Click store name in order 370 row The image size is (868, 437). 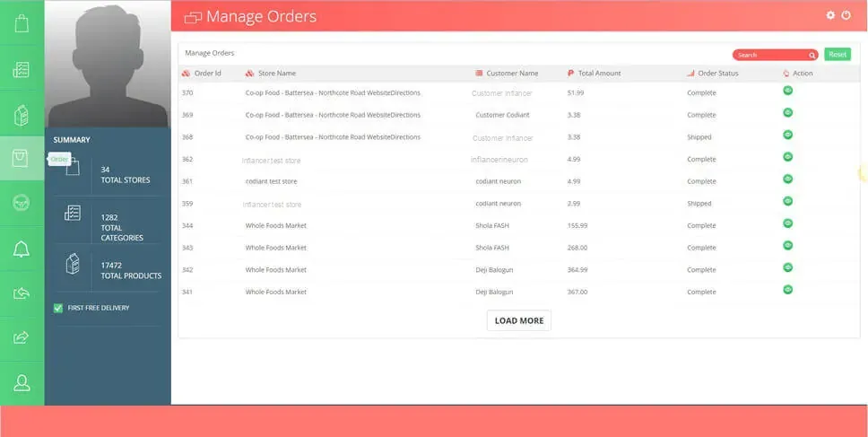tap(333, 93)
